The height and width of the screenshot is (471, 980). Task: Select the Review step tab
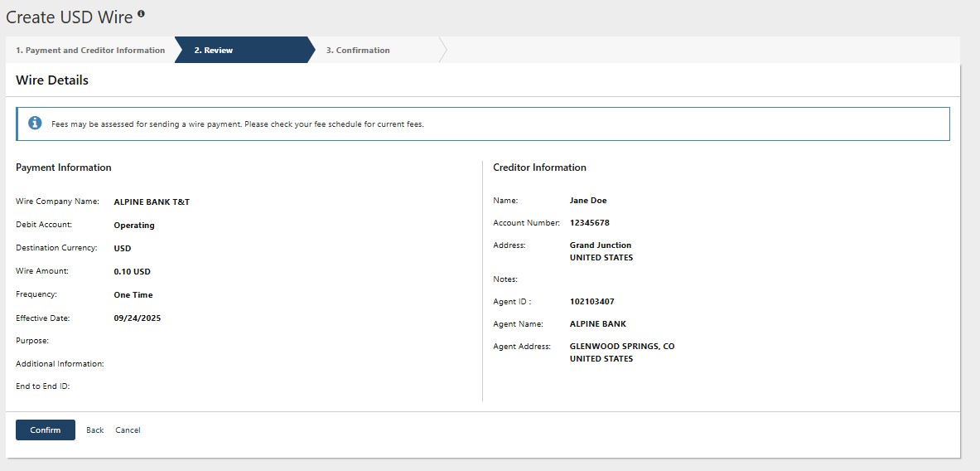214,51
